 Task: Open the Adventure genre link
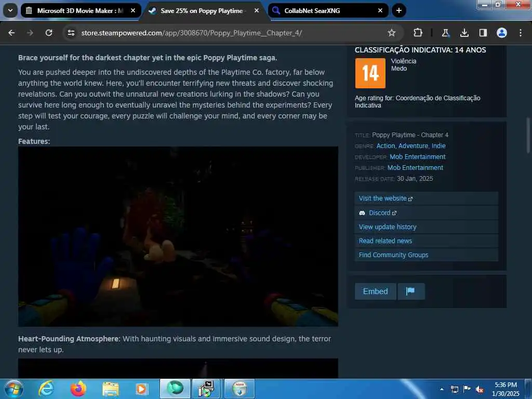(x=413, y=145)
